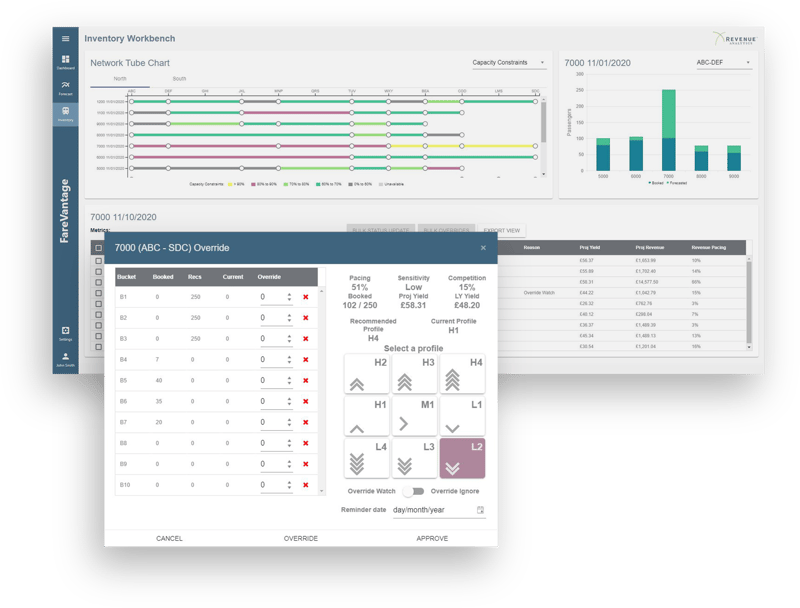
Task: Open the Dashboard sidebar icon
Action: (65, 62)
